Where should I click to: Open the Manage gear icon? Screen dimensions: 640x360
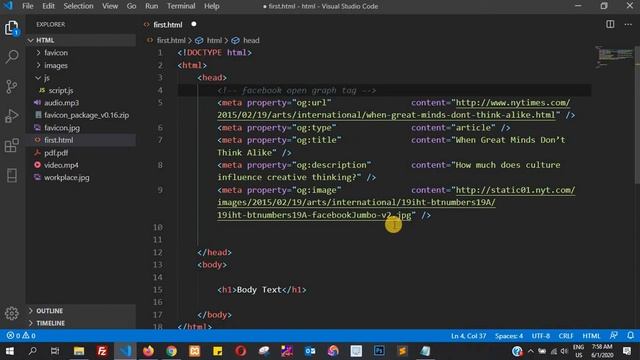(x=12, y=313)
